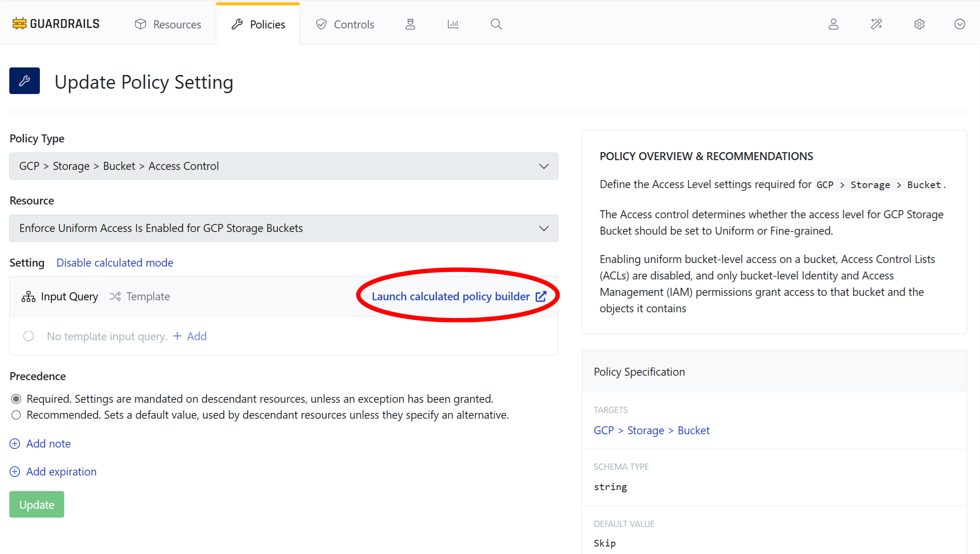Click the circled chevron-down icon
980x554 pixels.
coord(959,24)
